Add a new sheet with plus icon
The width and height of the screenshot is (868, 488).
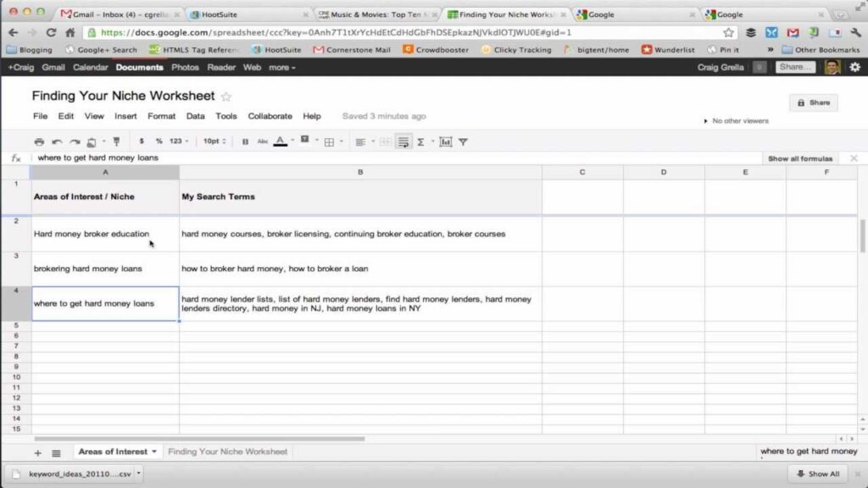coord(37,453)
